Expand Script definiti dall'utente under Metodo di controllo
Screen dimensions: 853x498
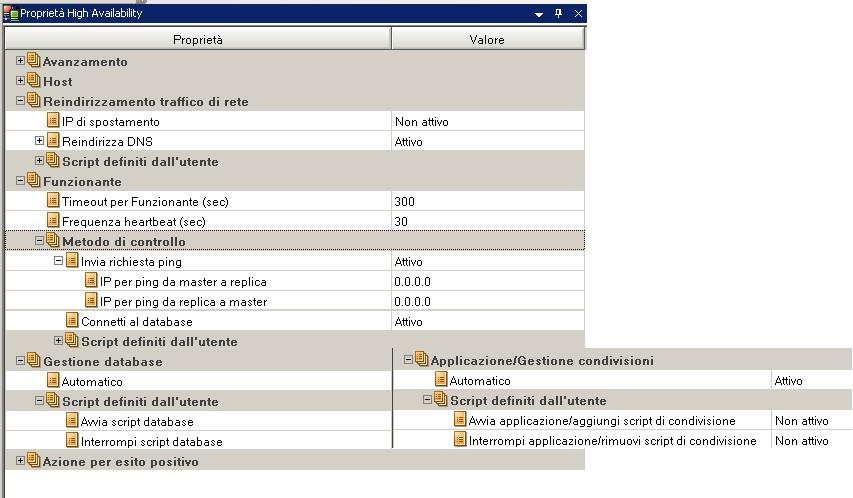58,341
